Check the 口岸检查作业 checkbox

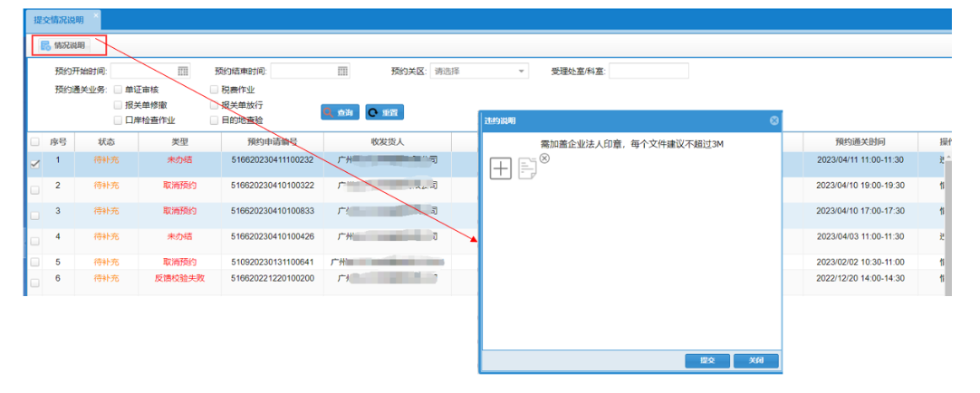[118, 120]
